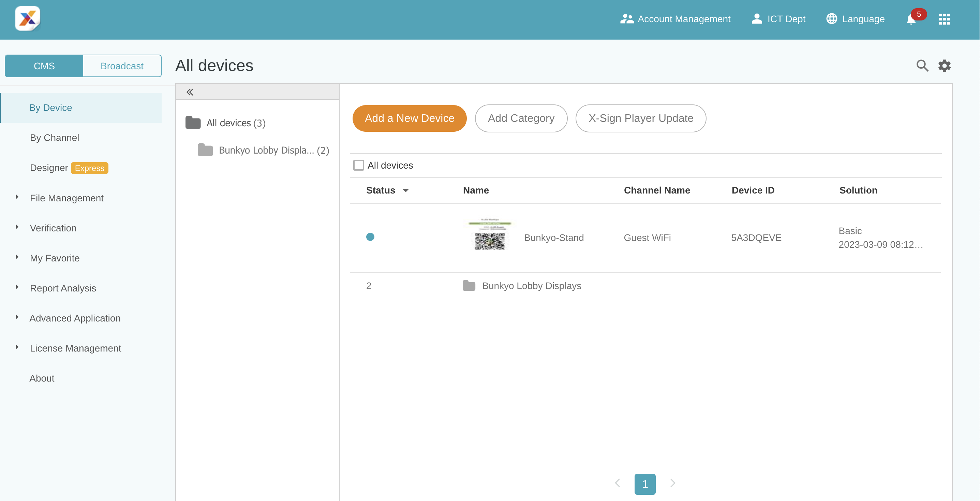
Task: Open the apps grid menu
Action: (944, 19)
